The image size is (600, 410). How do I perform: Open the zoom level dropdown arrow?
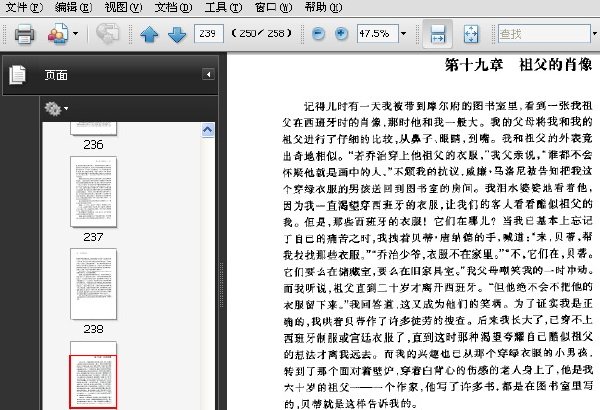(x=403, y=34)
